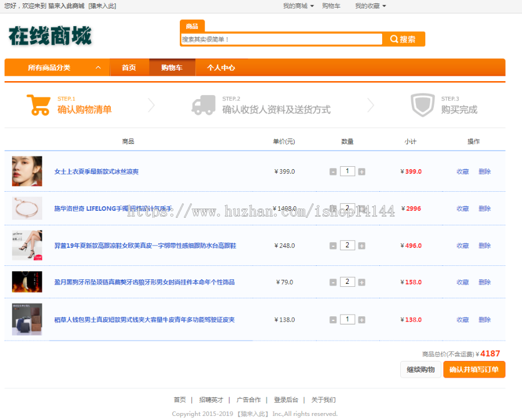522x420 pixels.
Task: Delete the 施华洛世奇手镯 item via 删除
Action: [484, 208]
